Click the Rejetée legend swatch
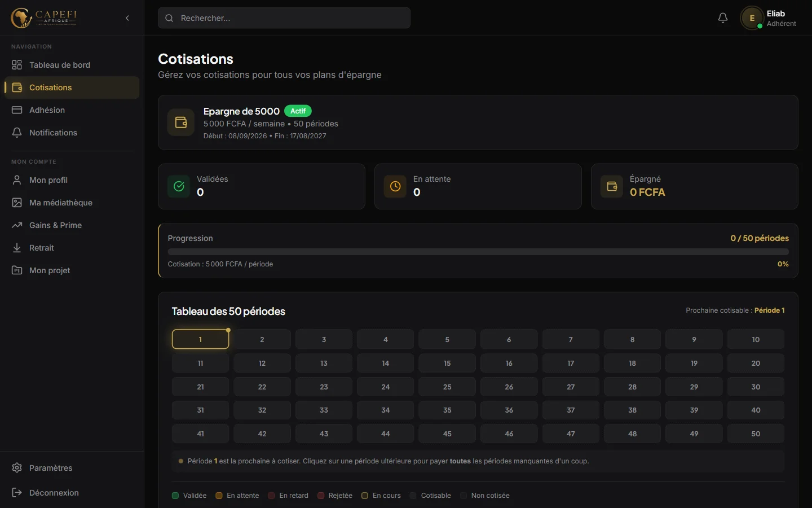Image resolution: width=812 pixels, height=508 pixels. pos(321,496)
